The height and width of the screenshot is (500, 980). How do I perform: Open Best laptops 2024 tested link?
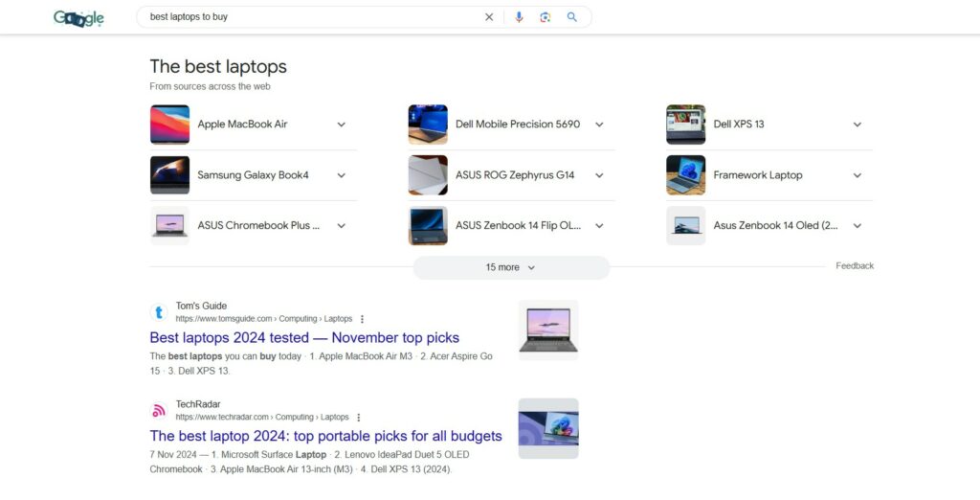(304, 338)
